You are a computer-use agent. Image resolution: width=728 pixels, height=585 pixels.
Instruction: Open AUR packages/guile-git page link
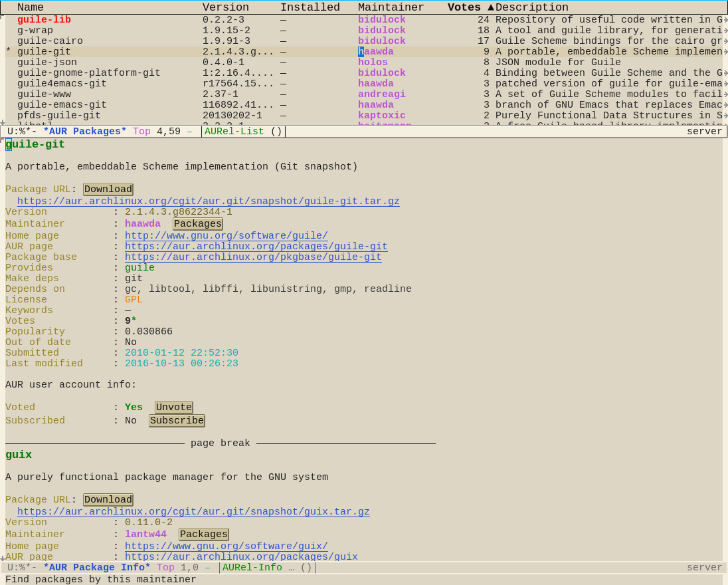[x=256, y=246]
